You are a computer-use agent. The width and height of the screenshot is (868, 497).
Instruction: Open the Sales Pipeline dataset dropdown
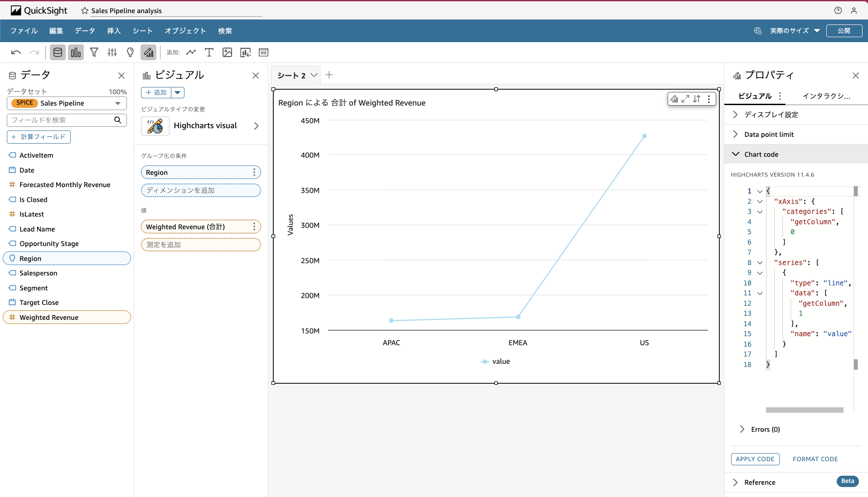tap(67, 103)
